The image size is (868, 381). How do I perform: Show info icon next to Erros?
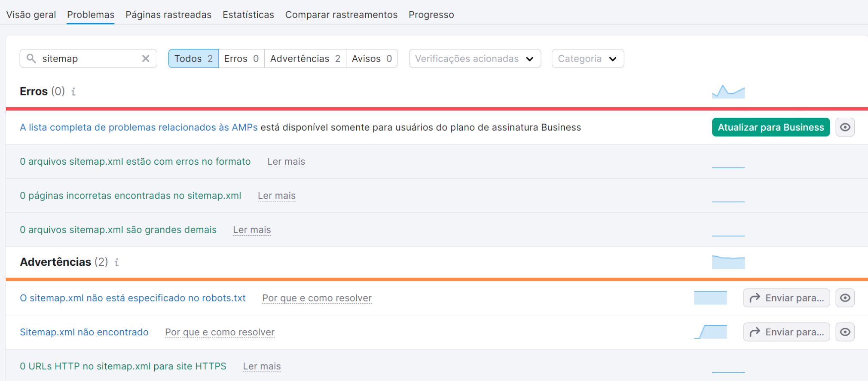pos(73,92)
